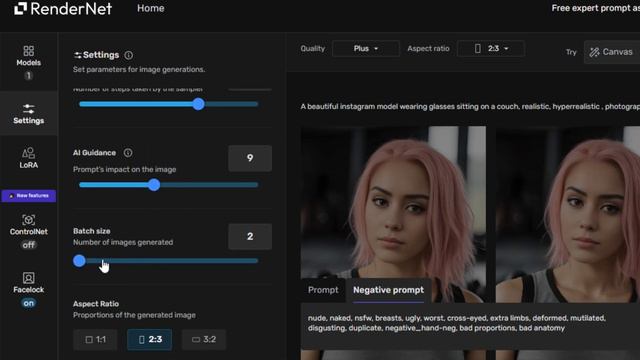Click the Canvas button
The width and height of the screenshot is (640, 360).
pos(611,52)
